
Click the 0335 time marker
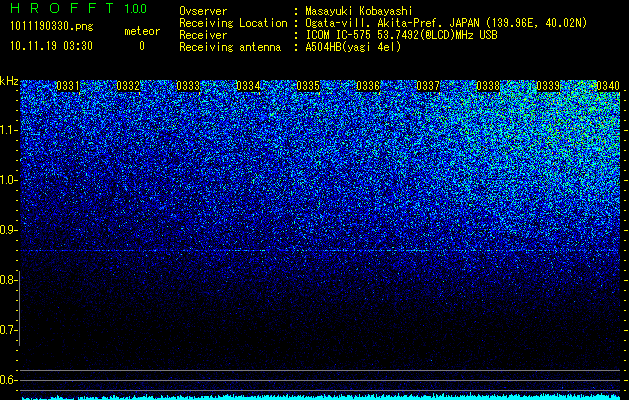[x=308, y=86]
